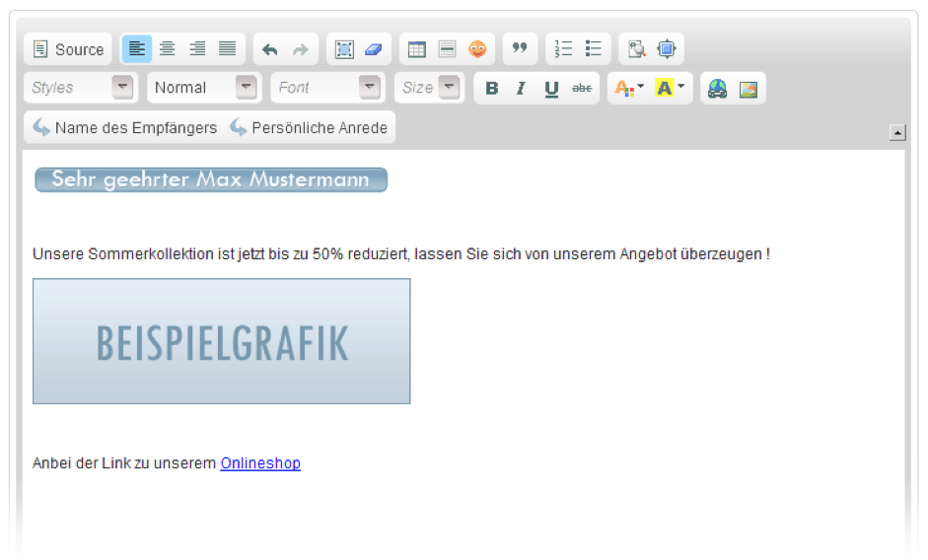Open the paragraph format Normal dropdown

coord(203,88)
